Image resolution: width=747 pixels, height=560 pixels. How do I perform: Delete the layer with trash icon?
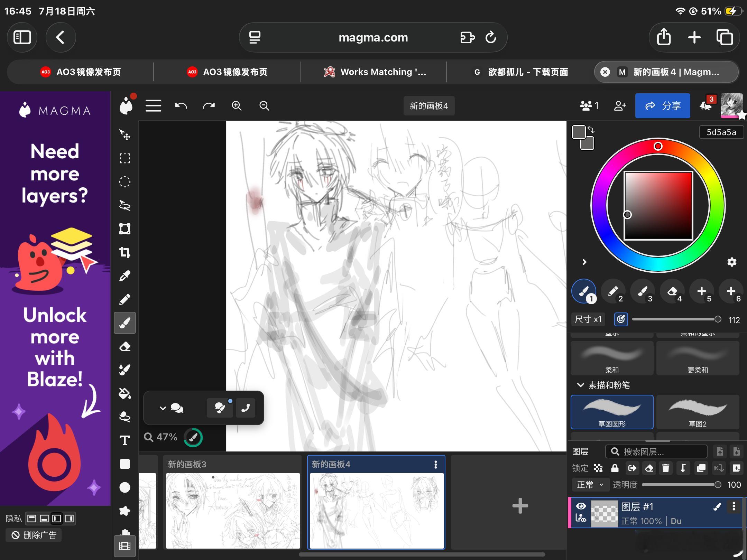666,468
